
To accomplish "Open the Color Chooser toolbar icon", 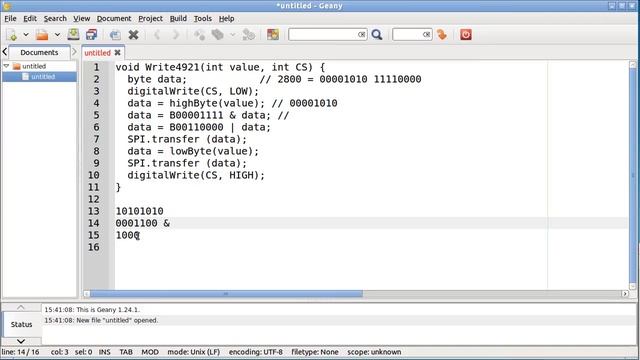I will [273, 35].
